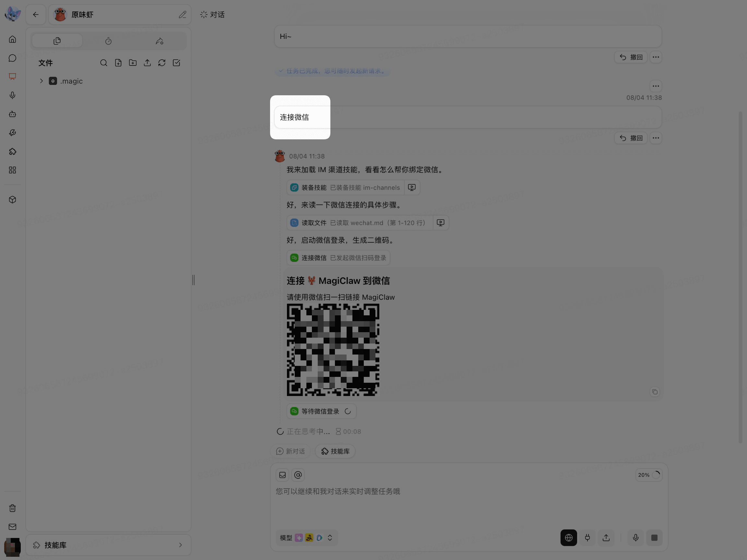
Task: Search files with the magnifier icon
Action: coord(104,63)
